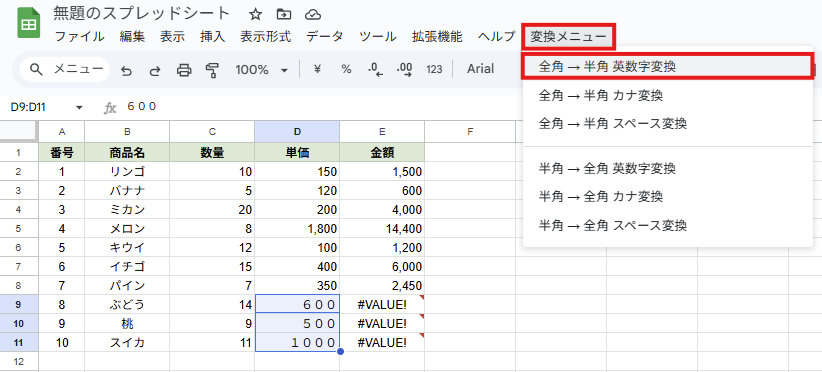Image resolution: width=822 pixels, height=372 pixels.
Task: Click the 2,450 amount cell
Action: point(382,286)
